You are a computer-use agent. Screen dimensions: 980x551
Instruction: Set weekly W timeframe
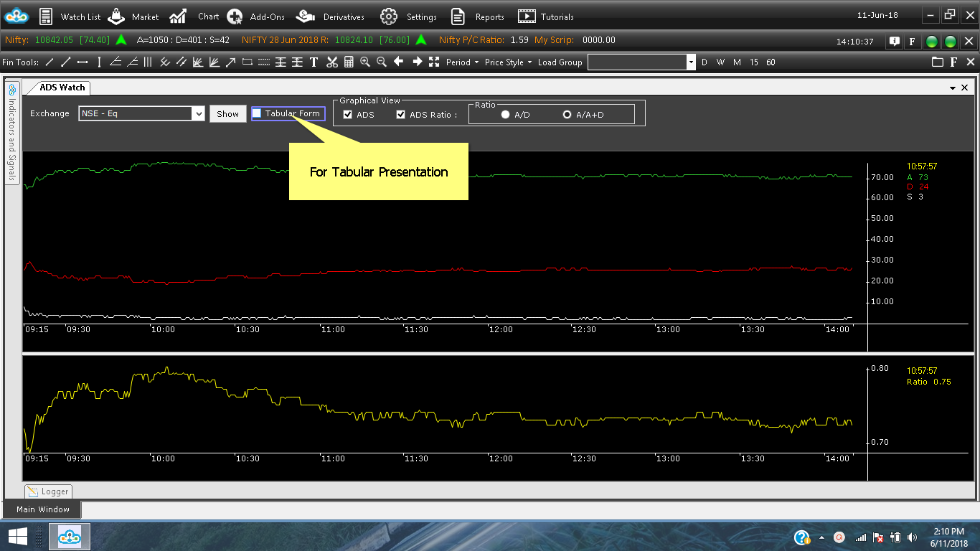point(721,62)
